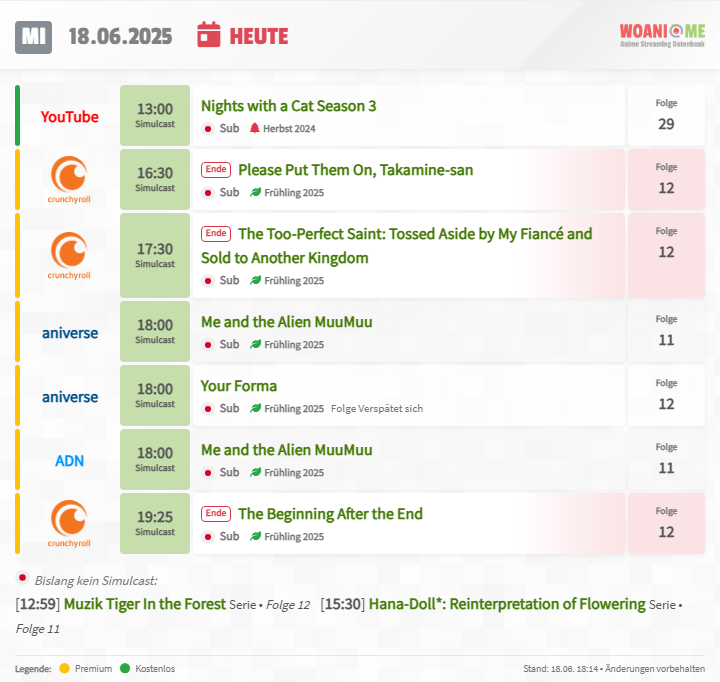
Task: Click aniverse logo in the Your Forma row
Action: click(70, 396)
